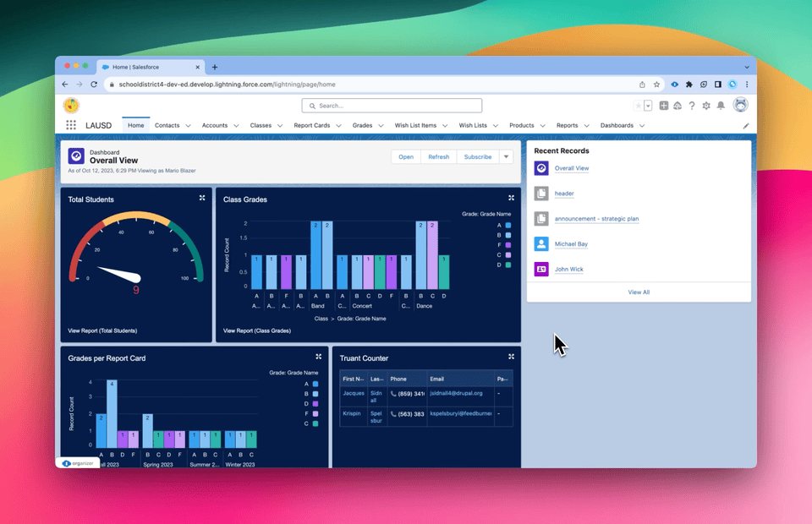Open the App Launcher grid icon
812x524 pixels.
point(71,125)
